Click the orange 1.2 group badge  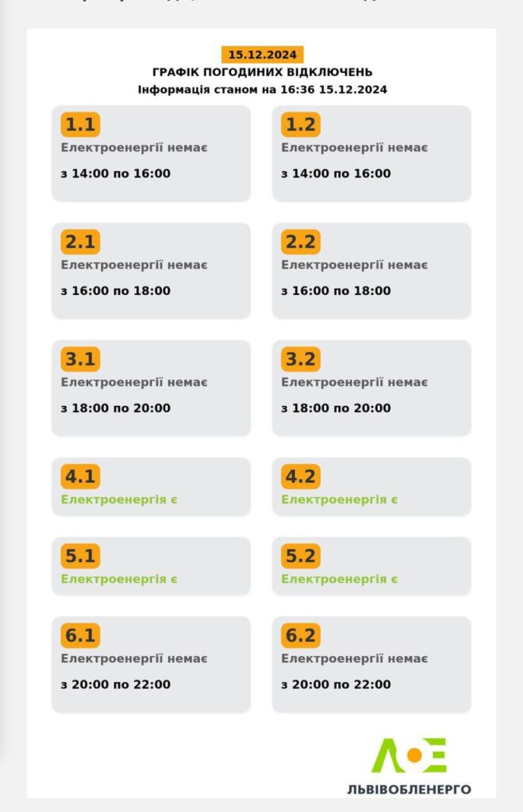click(x=301, y=124)
